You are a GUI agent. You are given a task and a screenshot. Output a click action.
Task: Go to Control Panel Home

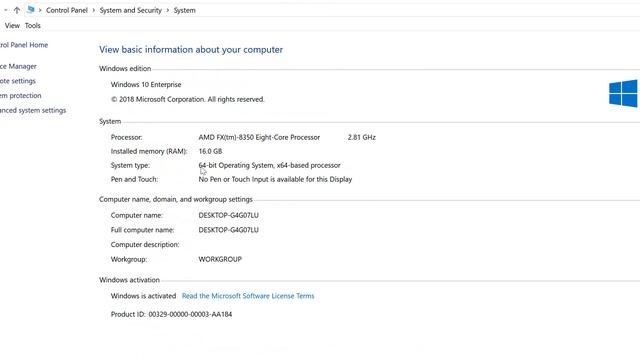[x=24, y=45]
